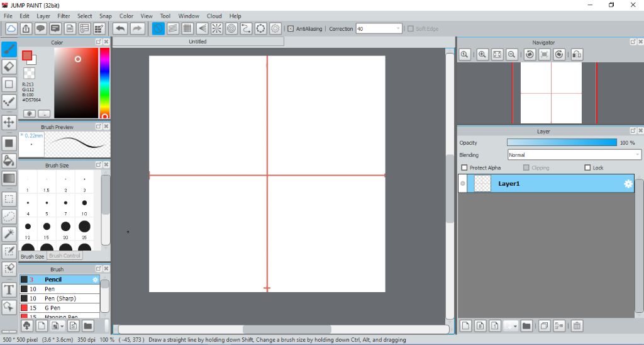The width and height of the screenshot is (644, 345).
Task: Select the Brush tool in left toolbar
Action: 9,49
